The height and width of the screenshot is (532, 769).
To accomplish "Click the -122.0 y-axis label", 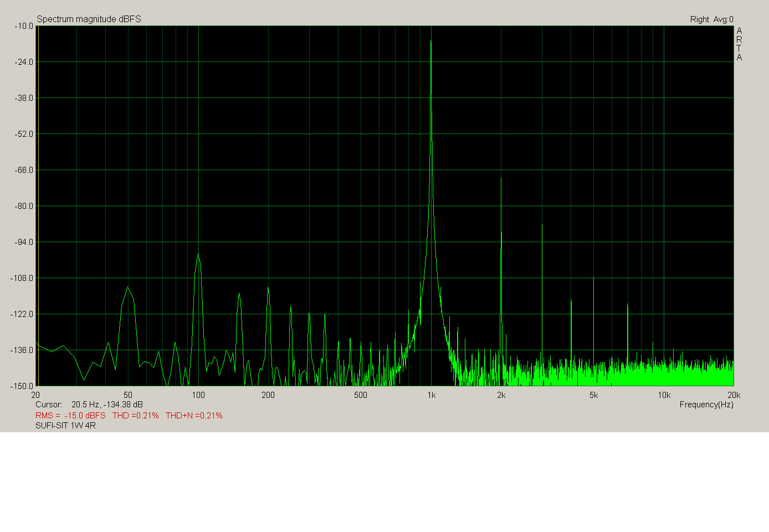I will pyautogui.click(x=22, y=314).
